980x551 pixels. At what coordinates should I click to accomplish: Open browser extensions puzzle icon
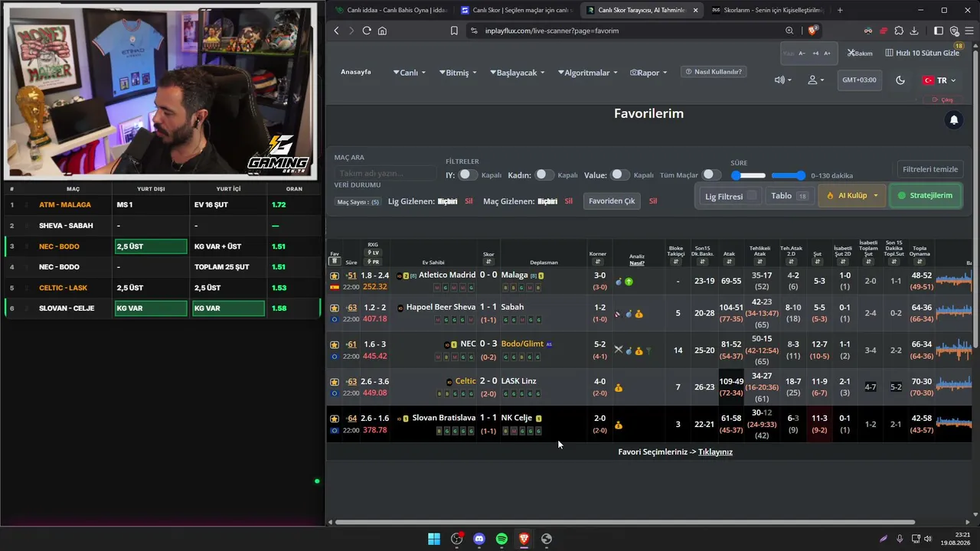tap(899, 31)
